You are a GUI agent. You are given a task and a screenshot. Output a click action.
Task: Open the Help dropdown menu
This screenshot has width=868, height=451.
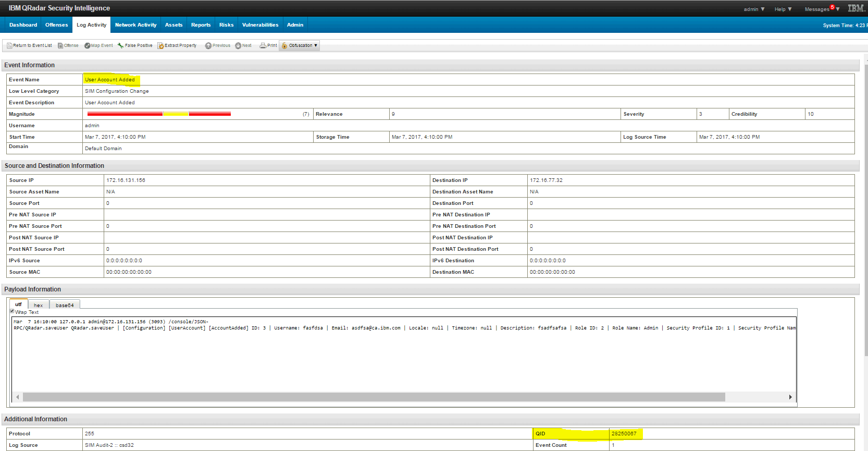(783, 9)
